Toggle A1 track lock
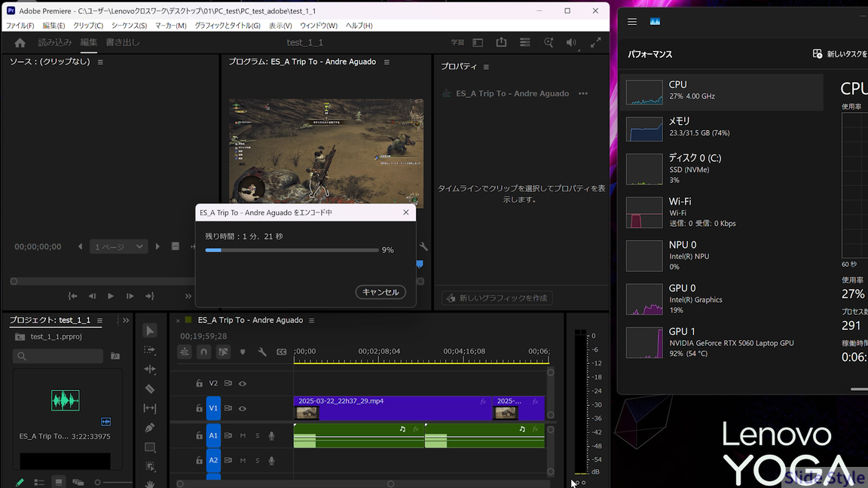 [x=199, y=435]
